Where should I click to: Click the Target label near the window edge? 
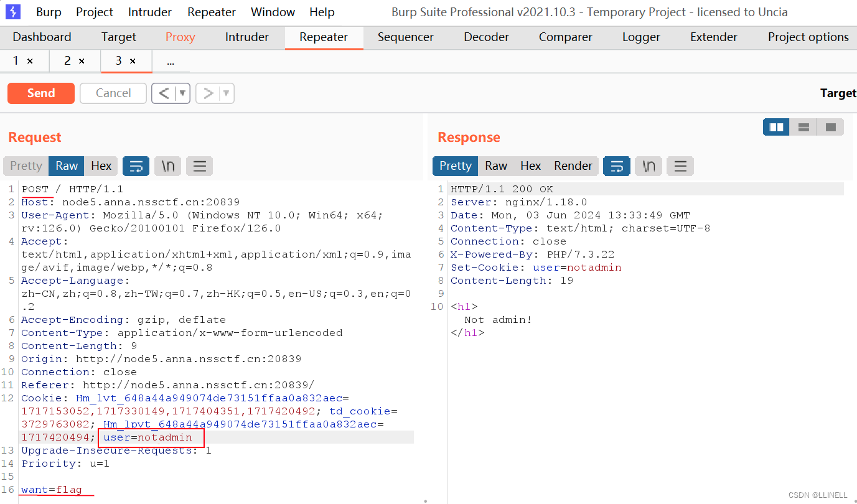point(838,93)
